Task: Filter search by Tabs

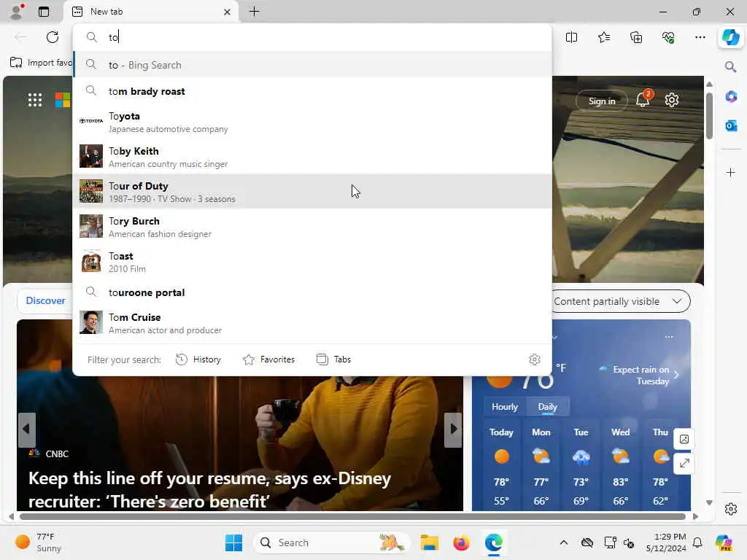Action: pyautogui.click(x=333, y=359)
